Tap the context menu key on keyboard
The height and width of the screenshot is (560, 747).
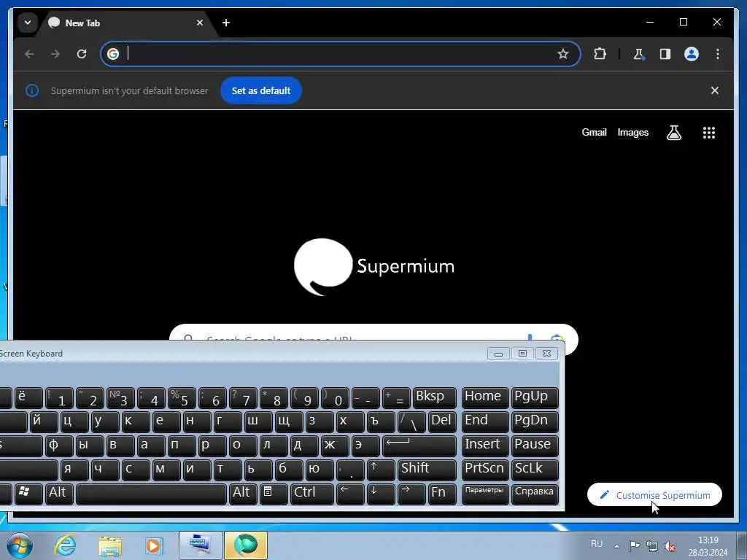(x=274, y=494)
